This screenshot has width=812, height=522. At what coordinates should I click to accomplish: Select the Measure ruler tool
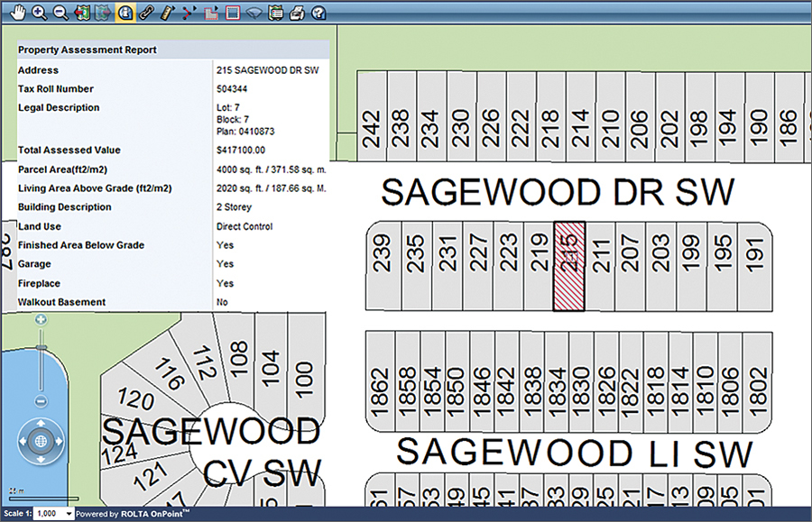tap(168, 13)
